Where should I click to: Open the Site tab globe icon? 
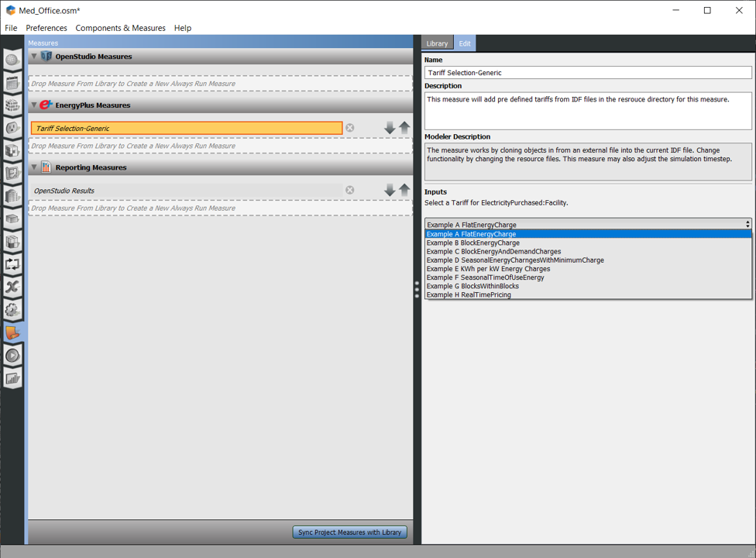tap(12, 60)
